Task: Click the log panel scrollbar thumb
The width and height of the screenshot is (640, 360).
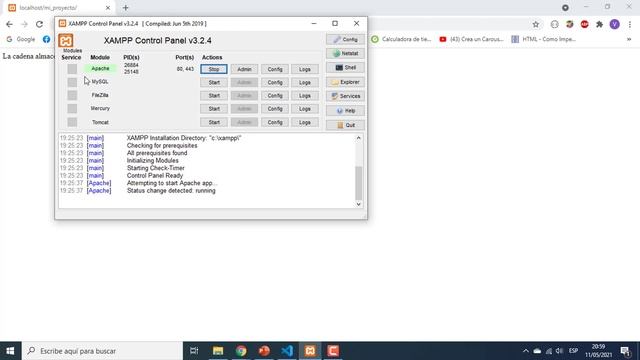Action: click(x=358, y=183)
